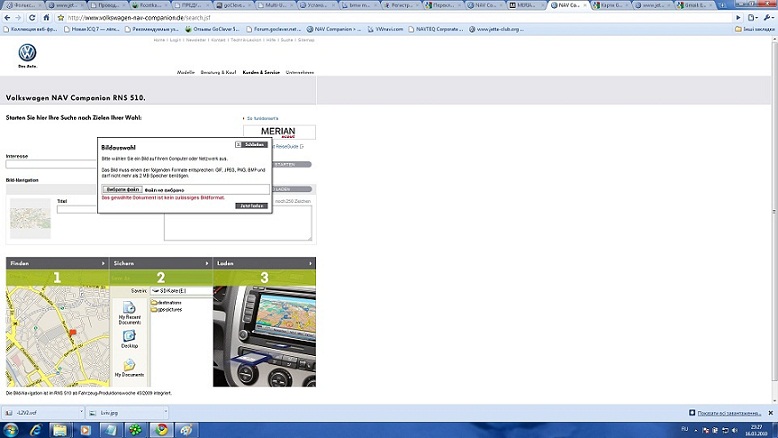Expand the Laden step header

click(x=264, y=263)
